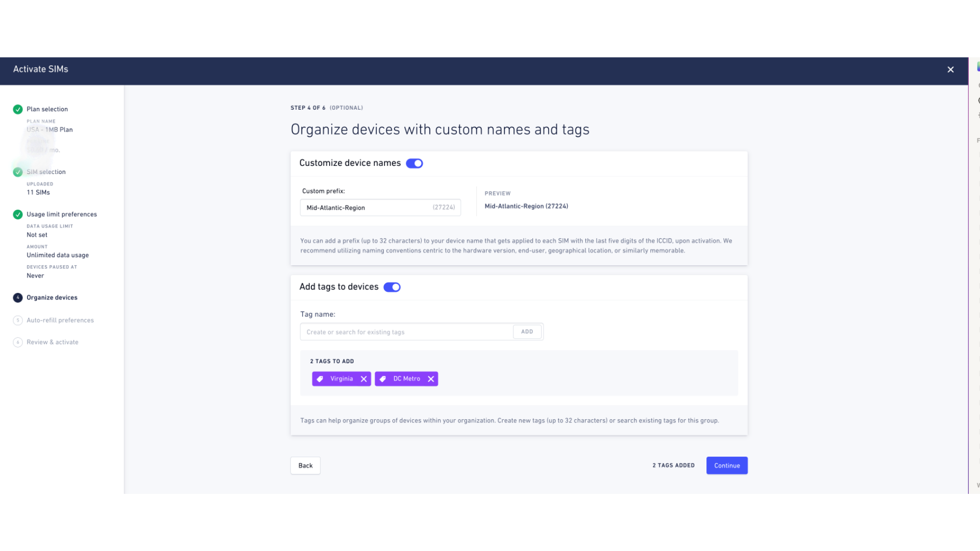Screen dimensions: 980x551
Task: Click the Continue button
Action: click(727, 465)
